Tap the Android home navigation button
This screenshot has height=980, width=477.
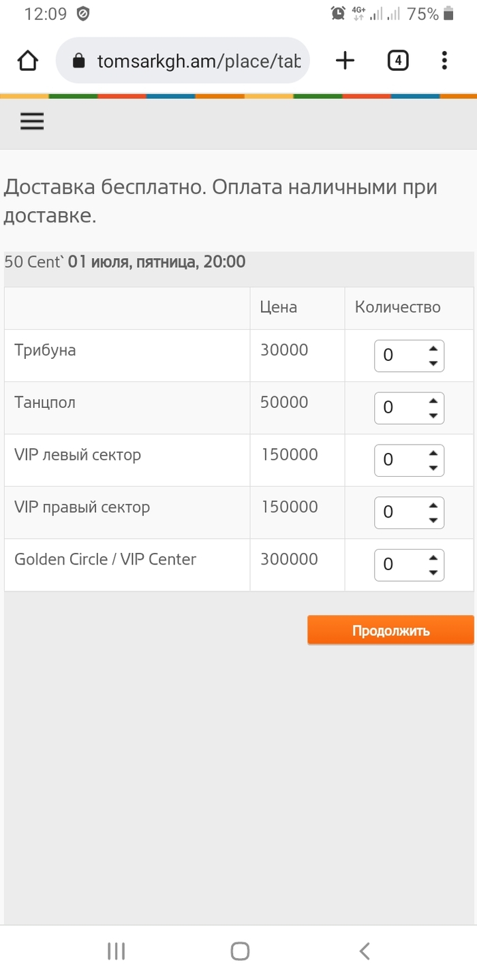(x=239, y=951)
